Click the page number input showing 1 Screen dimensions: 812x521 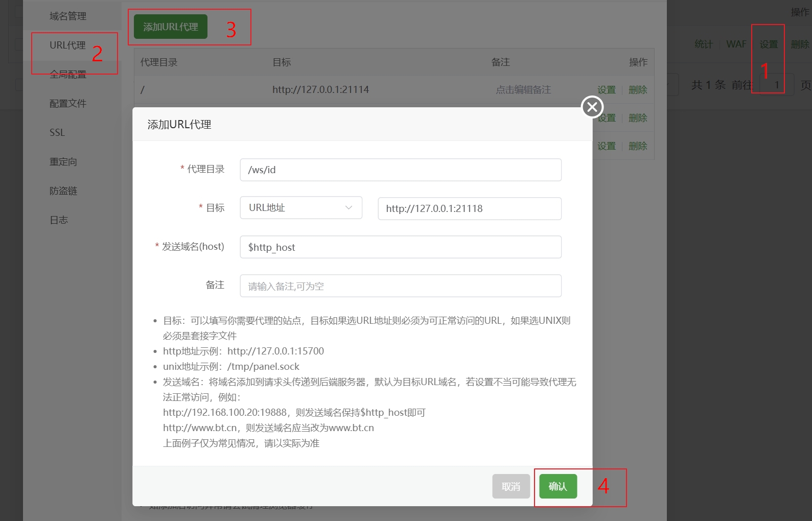point(777,85)
